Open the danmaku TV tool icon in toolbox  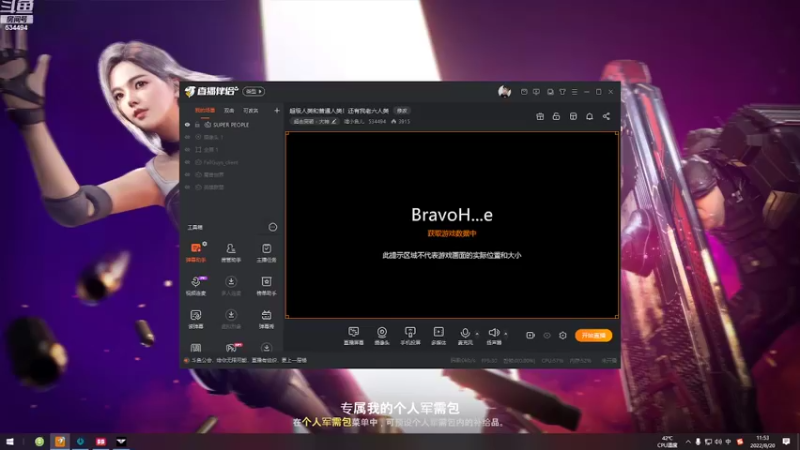click(266, 318)
